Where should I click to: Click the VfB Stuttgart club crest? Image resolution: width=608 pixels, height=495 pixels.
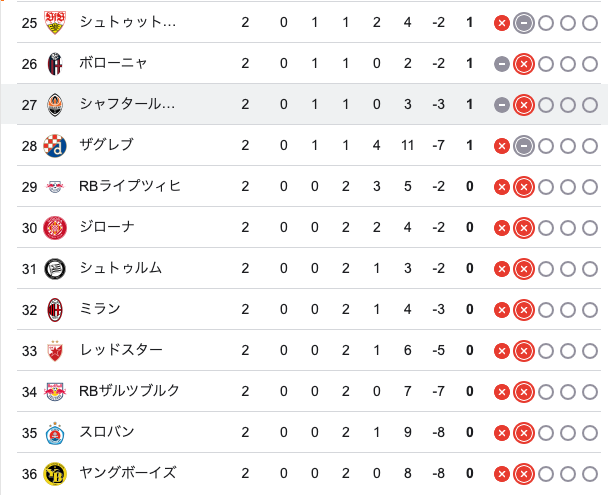(55, 22)
